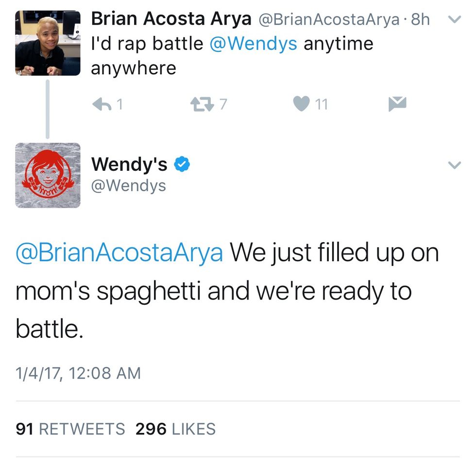Send Brian's tweet via direct message envelope

click(397, 104)
